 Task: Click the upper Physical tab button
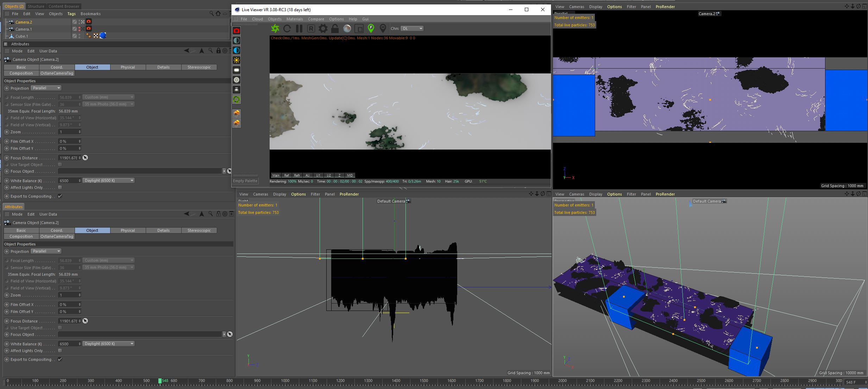(x=127, y=67)
